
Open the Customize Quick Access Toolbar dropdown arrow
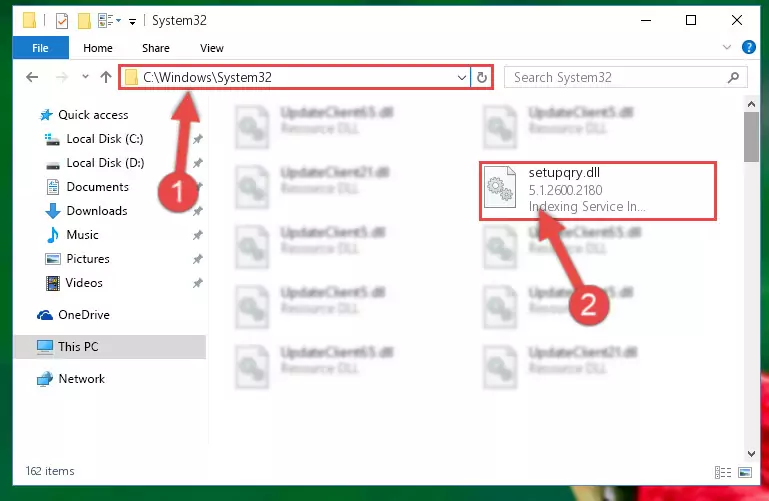[x=132, y=21]
